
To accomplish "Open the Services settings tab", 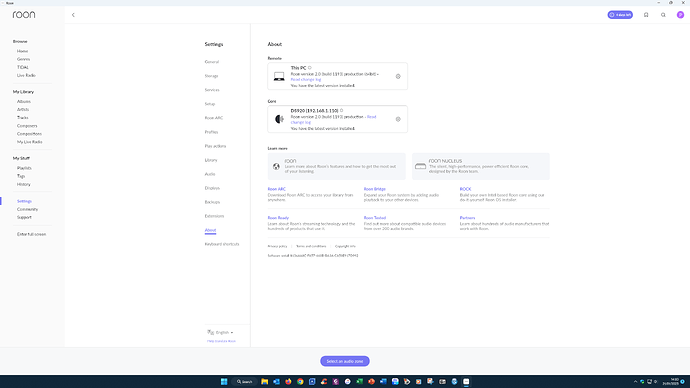I will click(212, 90).
